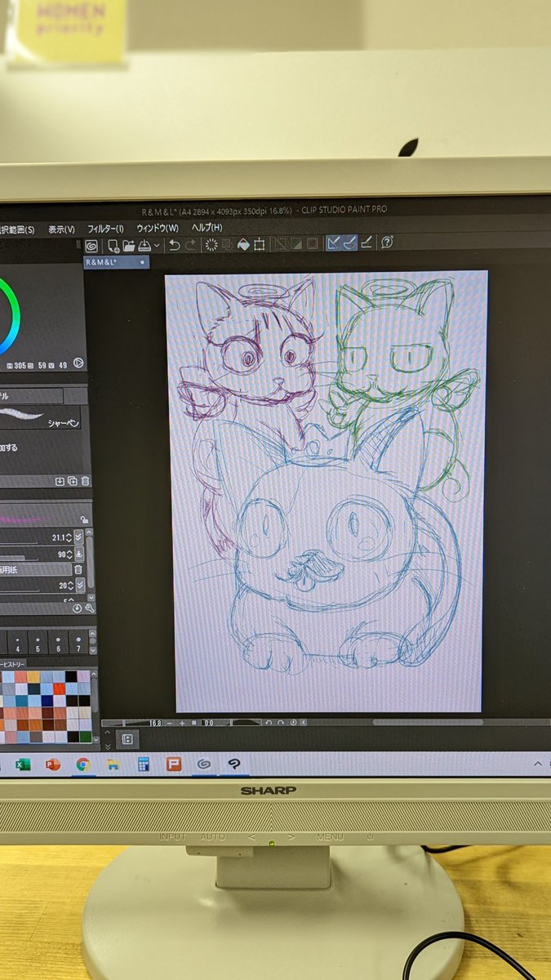Toggle snap to grid
The image size is (551, 980).
(367, 243)
